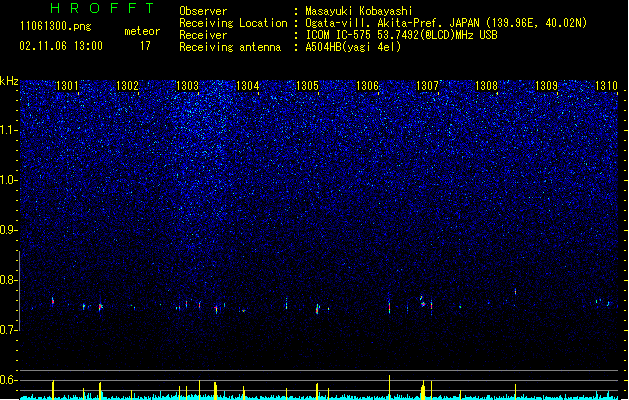629x400 pixels.
Task: Click time marker 1302
Action: click(127, 85)
